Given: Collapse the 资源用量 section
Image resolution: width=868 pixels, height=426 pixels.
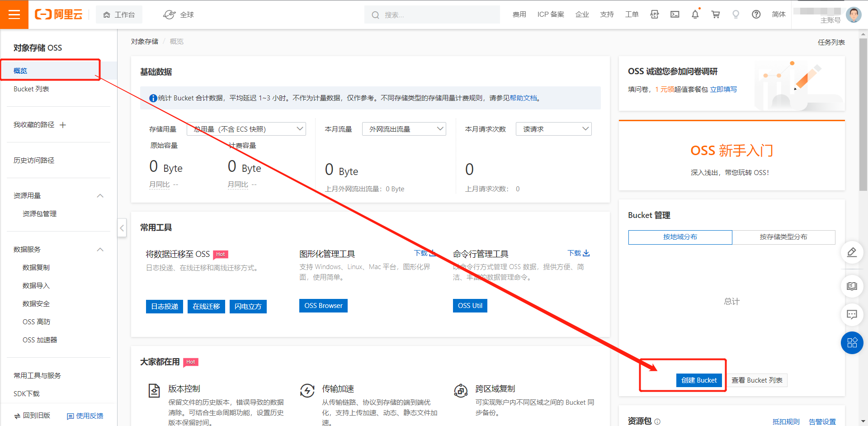Looking at the screenshot, I should [100, 196].
